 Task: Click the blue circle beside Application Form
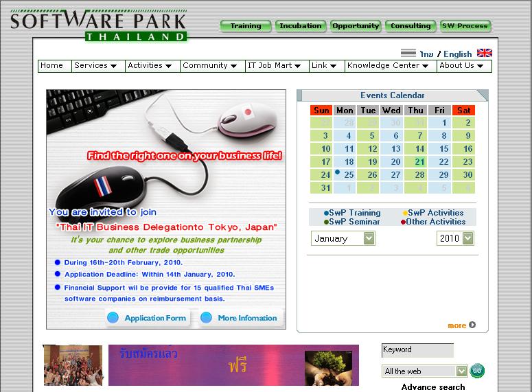[113, 318]
